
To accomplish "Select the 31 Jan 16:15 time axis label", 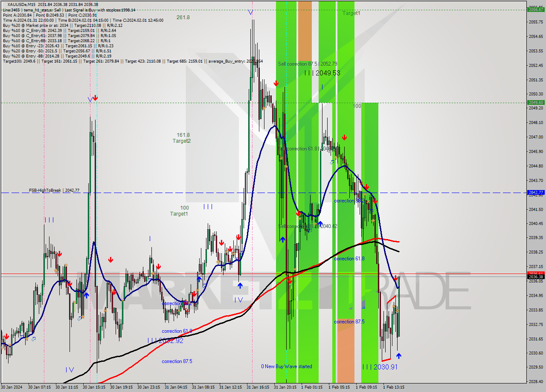I will 258,387.
